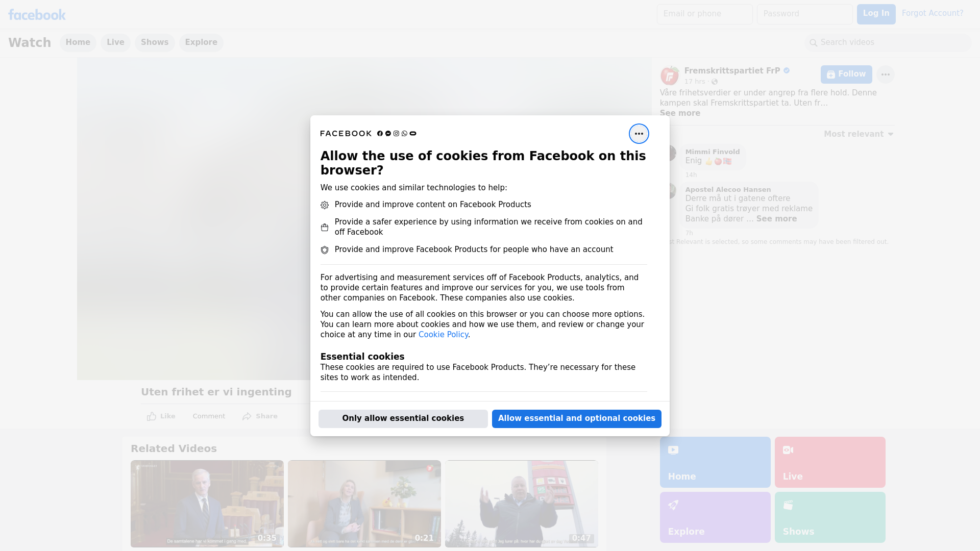This screenshot has width=980, height=551.
Task: Open the Cookie Policy link
Action: (x=443, y=335)
